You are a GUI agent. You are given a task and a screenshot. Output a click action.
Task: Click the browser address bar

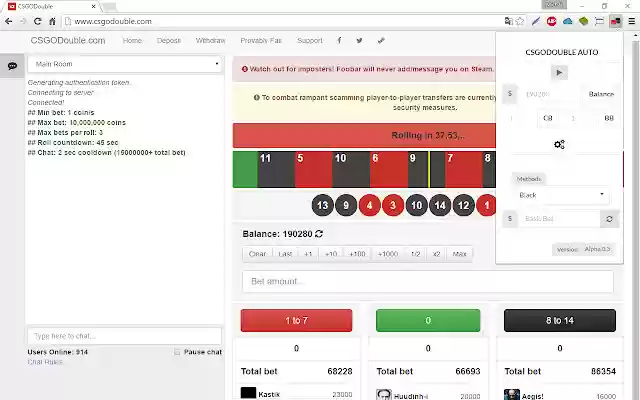(x=286, y=21)
